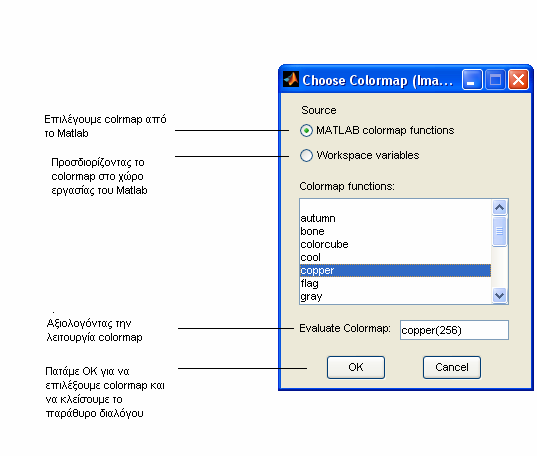Select gray in the colormap list
Screen dimensions: 537x456
395,296
